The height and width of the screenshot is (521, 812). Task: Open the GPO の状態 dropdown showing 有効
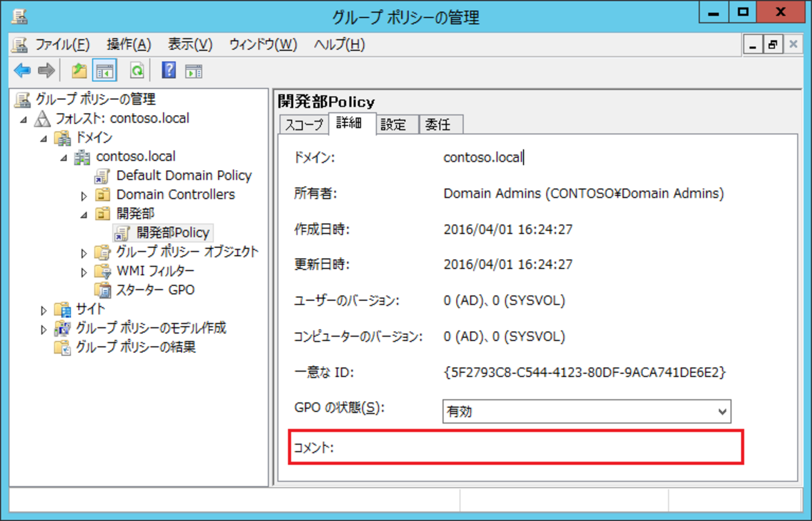tap(587, 412)
